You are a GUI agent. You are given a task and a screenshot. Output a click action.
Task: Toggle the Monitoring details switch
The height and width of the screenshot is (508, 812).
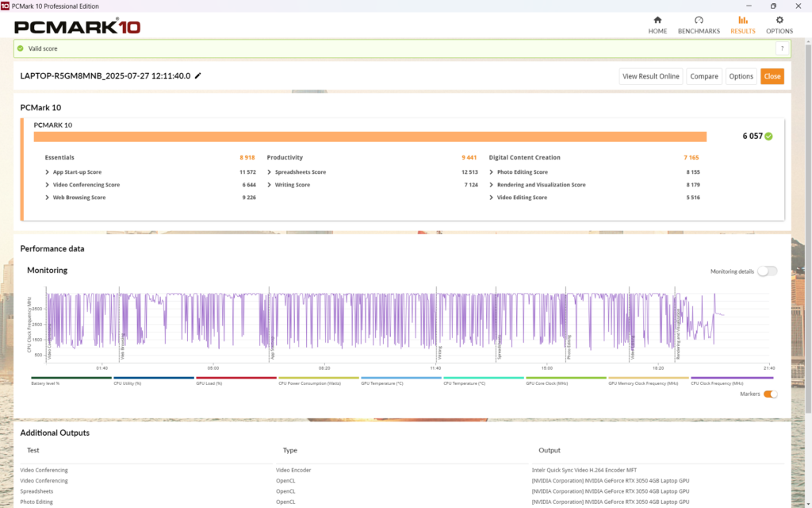[x=767, y=271]
